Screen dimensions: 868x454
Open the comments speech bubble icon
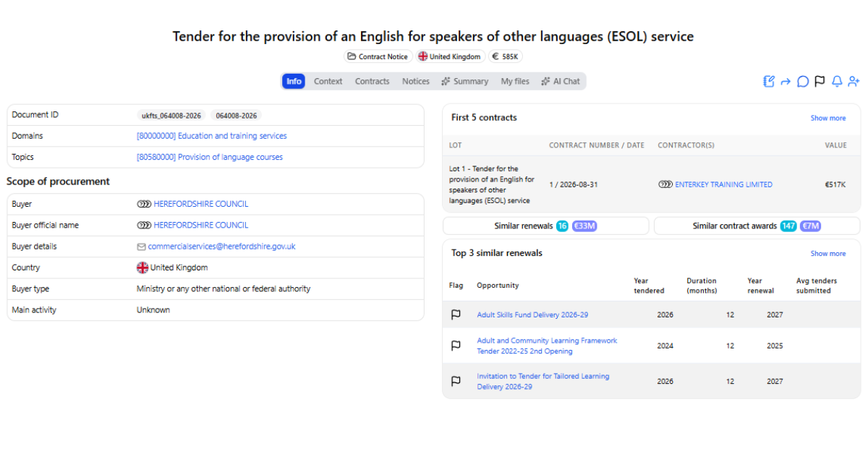803,82
